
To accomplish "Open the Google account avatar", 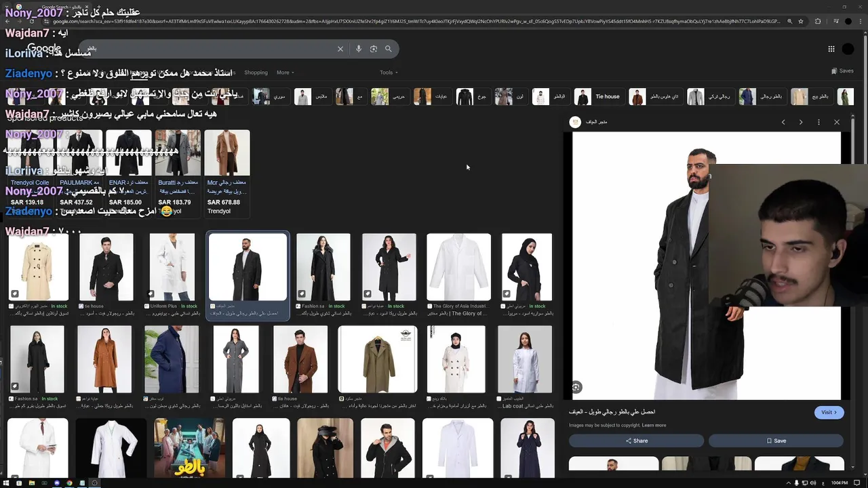I will pyautogui.click(x=848, y=49).
